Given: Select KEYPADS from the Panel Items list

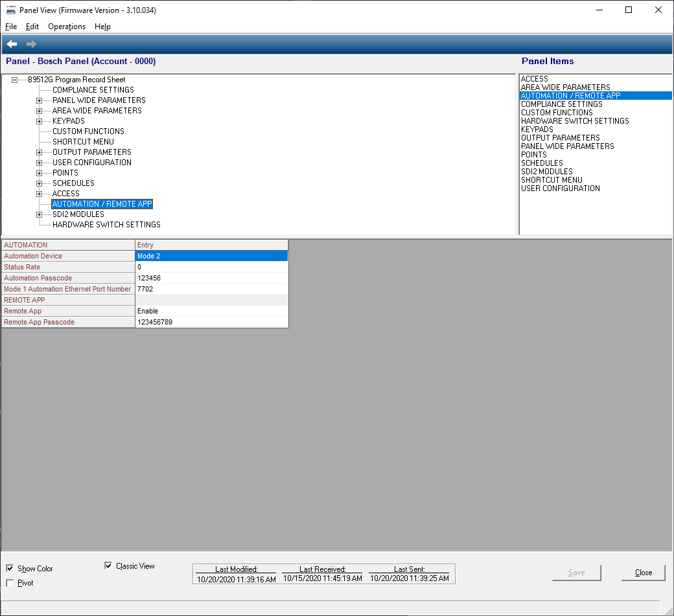Looking at the screenshot, I should pos(537,129).
